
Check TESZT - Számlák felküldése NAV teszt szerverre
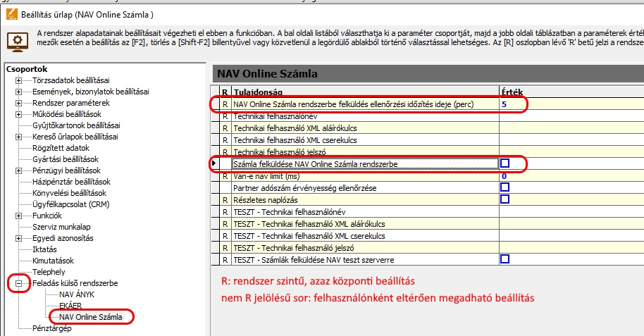coord(504,259)
